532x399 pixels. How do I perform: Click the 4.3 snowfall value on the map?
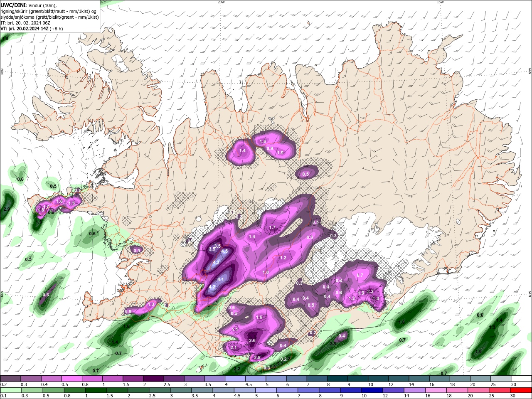point(216,262)
